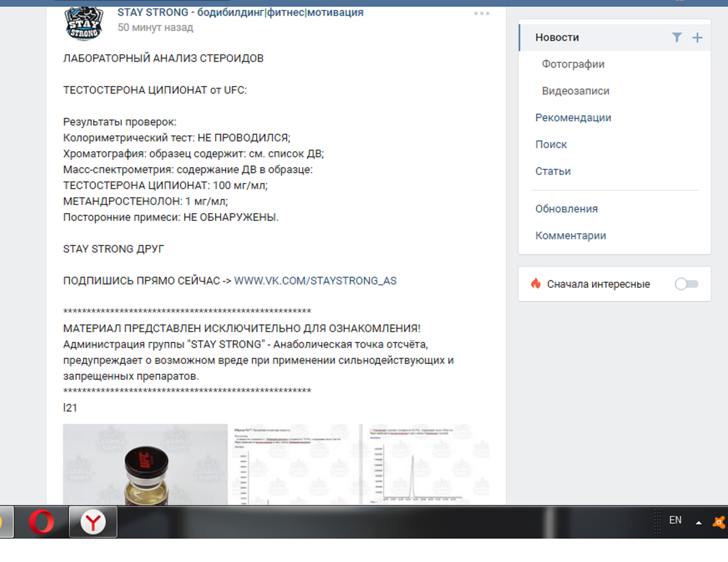Click the news filter funnel icon
Viewport: 728px width, 562px height.
pyautogui.click(x=677, y=38)
